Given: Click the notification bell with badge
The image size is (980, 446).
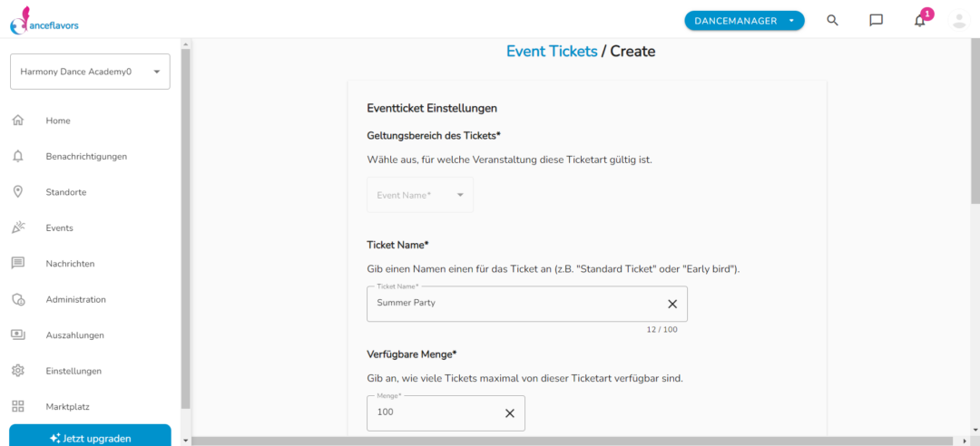Looking at the screenshot, I should [920, 20].
